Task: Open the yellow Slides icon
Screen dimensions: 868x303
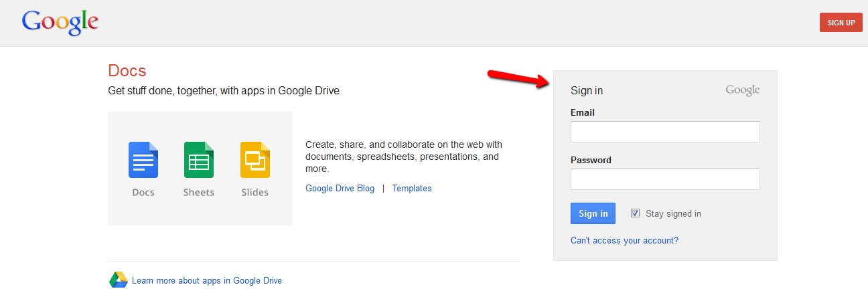Action: pyautogui.click(x=255, y=160)
